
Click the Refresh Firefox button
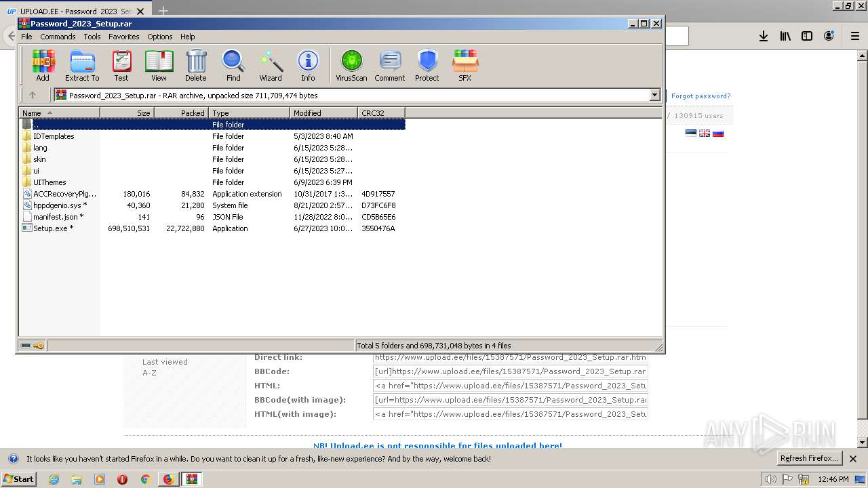coord(809,458)
